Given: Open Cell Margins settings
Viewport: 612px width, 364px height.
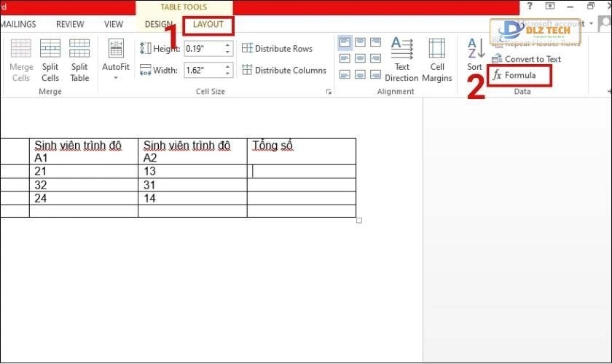Looking at the screenshot, I should click(436, 58).
